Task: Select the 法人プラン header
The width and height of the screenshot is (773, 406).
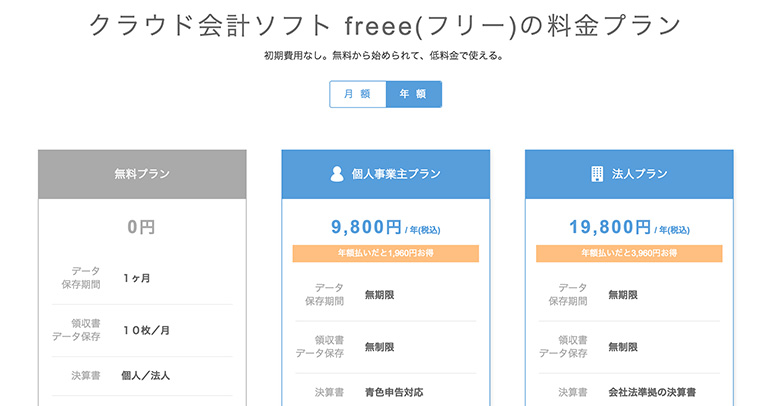Action: click(x=638, y=174)
